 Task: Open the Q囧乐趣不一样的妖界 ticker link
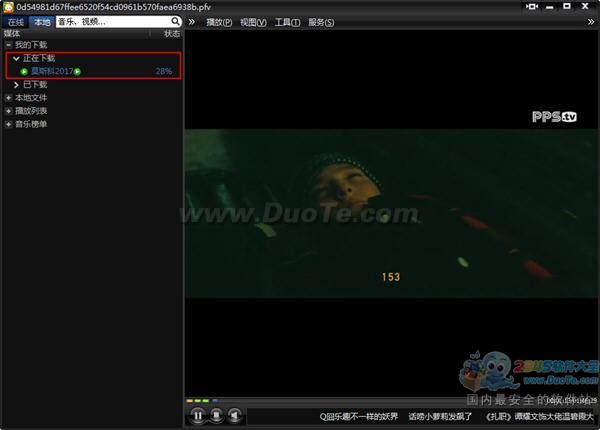359,416
